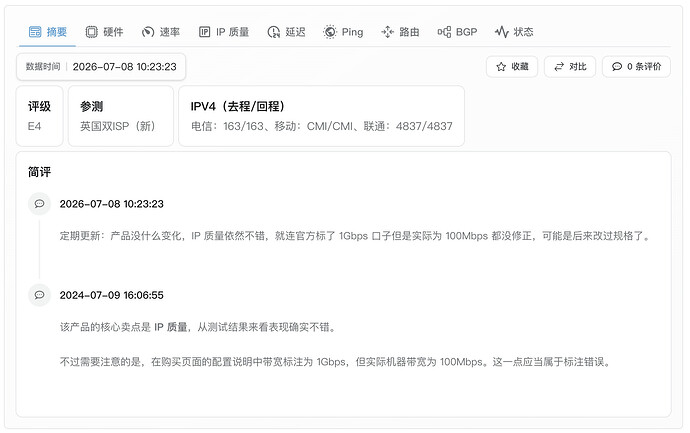Click the star icon in 收藏
Screen dimensions: 690x433
501,66
